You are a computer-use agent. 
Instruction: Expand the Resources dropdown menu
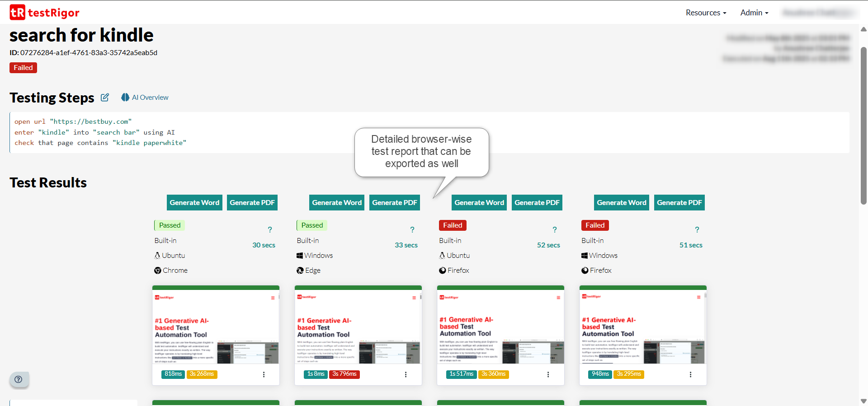pyautogui.click(x=706, y=13)
